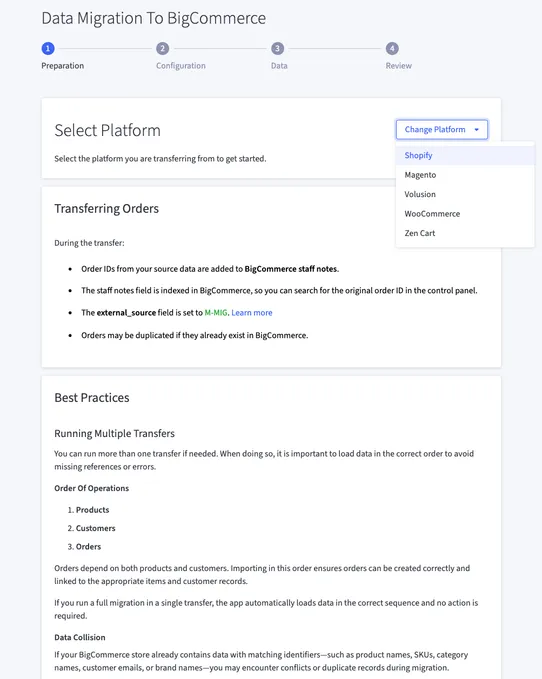The height and width of the screenshot is (679, 542).
Task: Choose Shopify from the platform list
Action: pyautogui.click(x=465, y=155)
